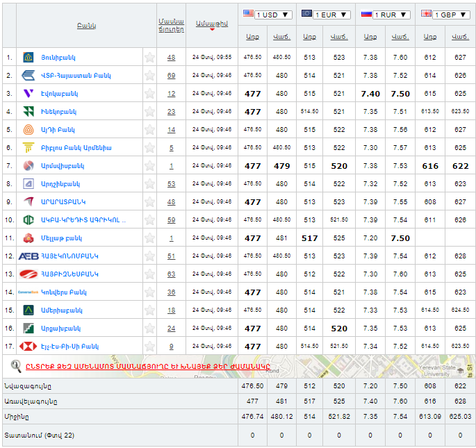Sort the table by Բանկ column header
The width and height of the screenshot is (476, 448).
point(86,26)
